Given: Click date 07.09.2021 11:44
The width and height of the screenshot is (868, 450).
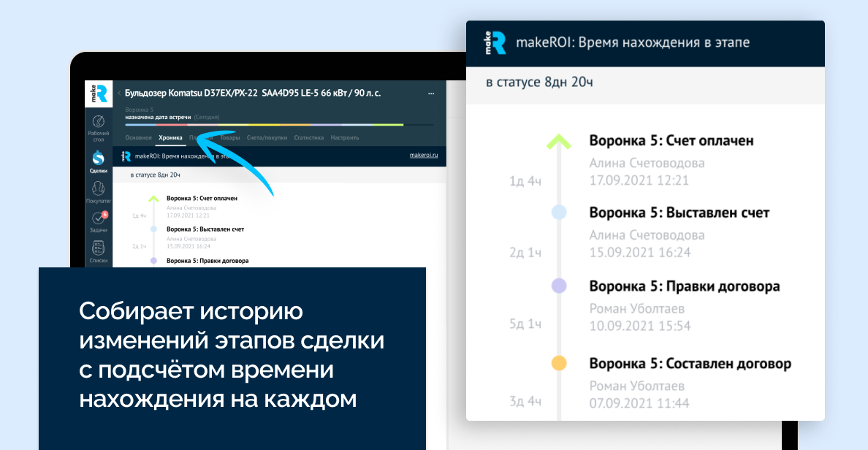Looking at the screenshot, I should click(639, 403).
